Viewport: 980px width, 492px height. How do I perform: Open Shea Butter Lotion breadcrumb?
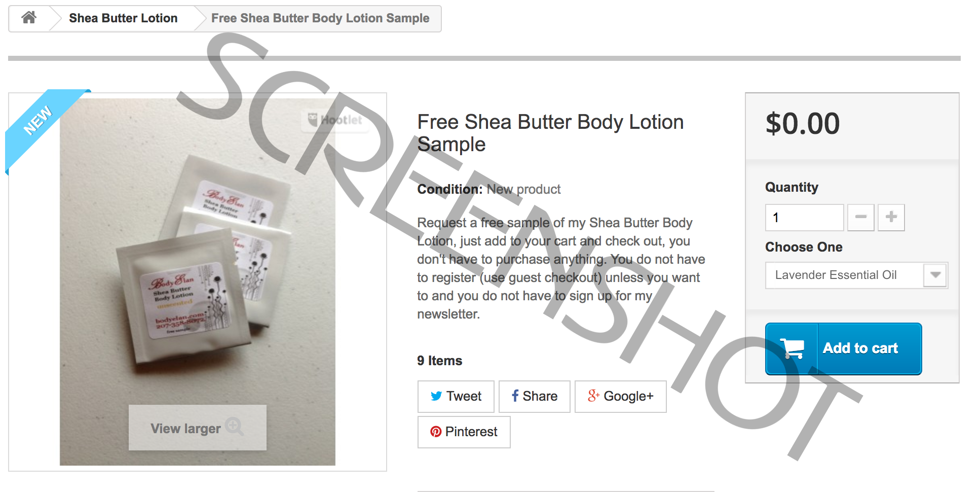coord(123,18)
